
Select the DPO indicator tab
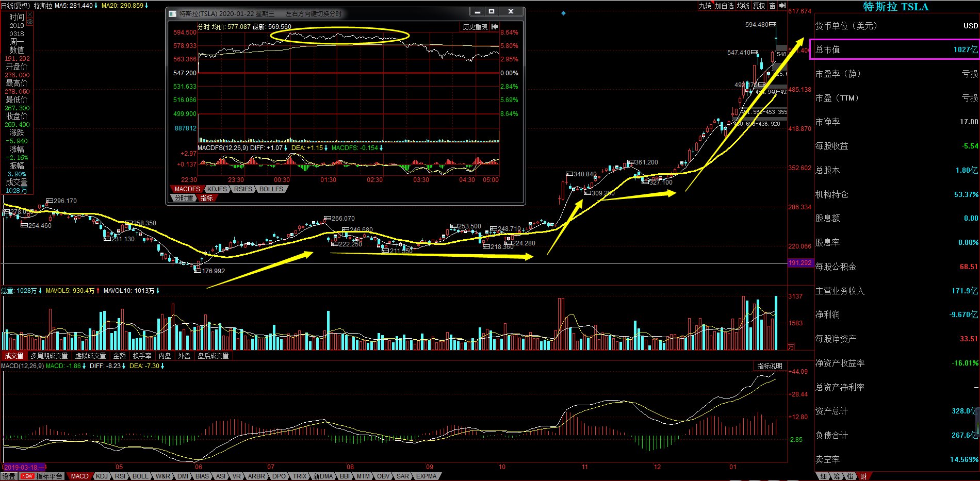279,476
